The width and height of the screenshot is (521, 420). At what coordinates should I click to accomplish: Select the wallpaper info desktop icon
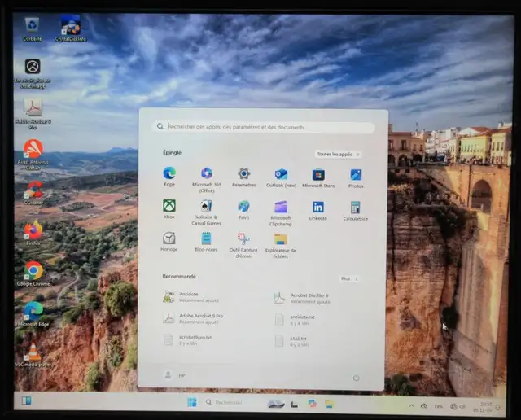tap(33, 73)
